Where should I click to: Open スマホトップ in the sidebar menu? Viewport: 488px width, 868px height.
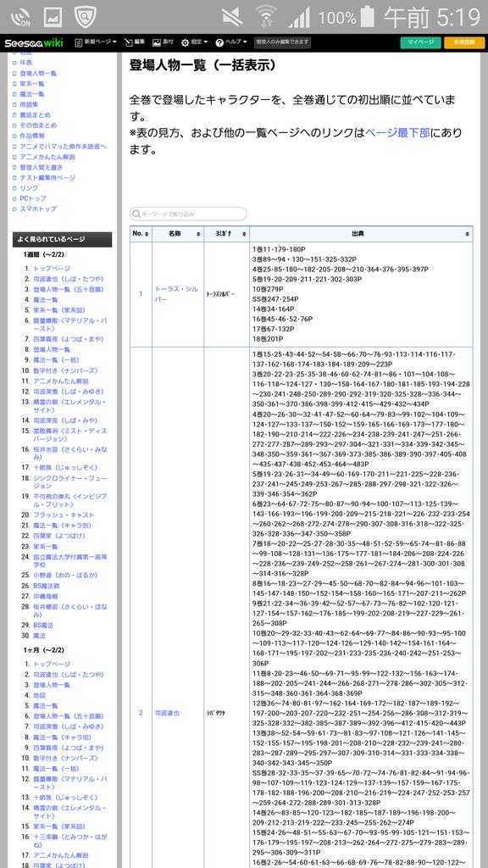pyautogui.click(x=38, y=209)
